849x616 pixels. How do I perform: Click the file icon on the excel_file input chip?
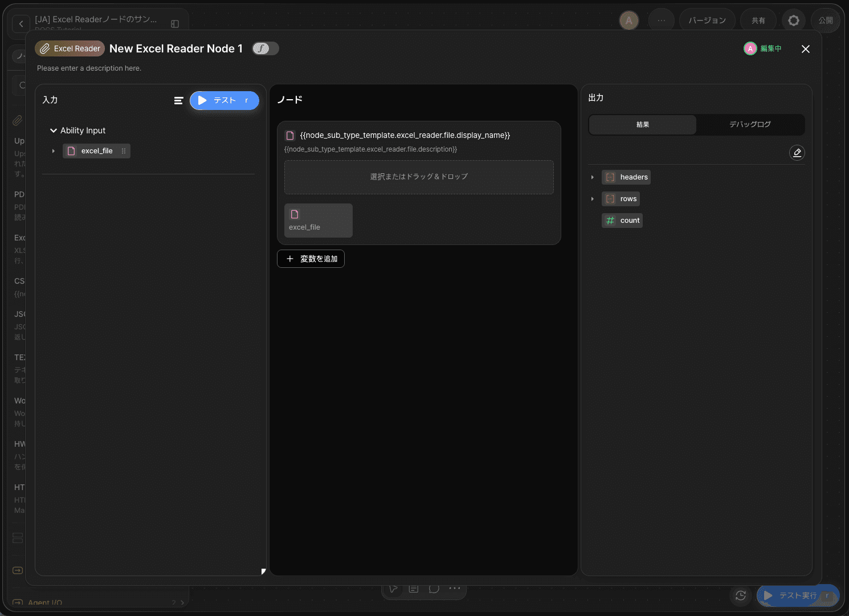coord(71,151)
